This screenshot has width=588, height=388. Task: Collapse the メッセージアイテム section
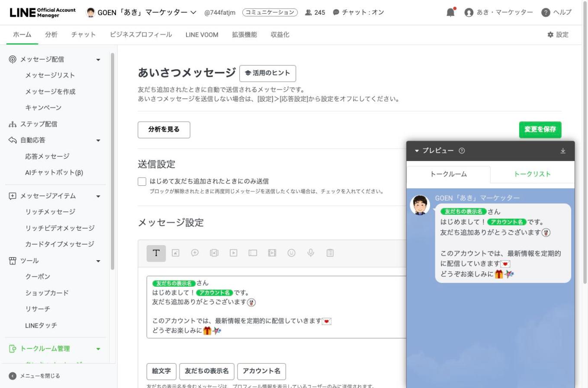98,196
